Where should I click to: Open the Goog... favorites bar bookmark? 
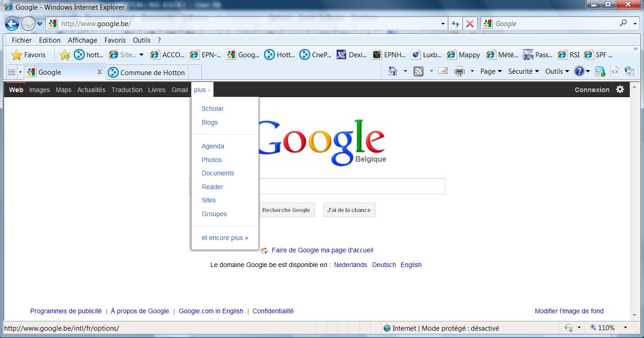pyautogui.click(x=243, y=55)
